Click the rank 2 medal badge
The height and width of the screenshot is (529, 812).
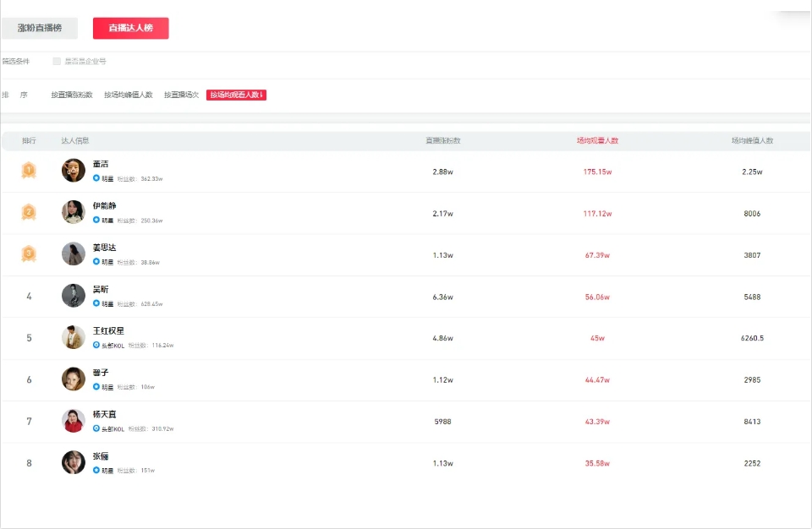(29, 212)
